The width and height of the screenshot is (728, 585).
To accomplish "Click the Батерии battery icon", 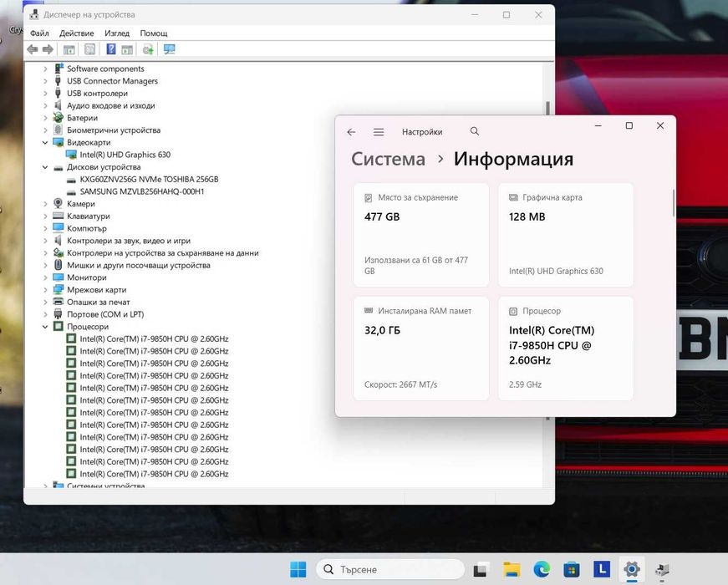I will click(x=58, y=118).
